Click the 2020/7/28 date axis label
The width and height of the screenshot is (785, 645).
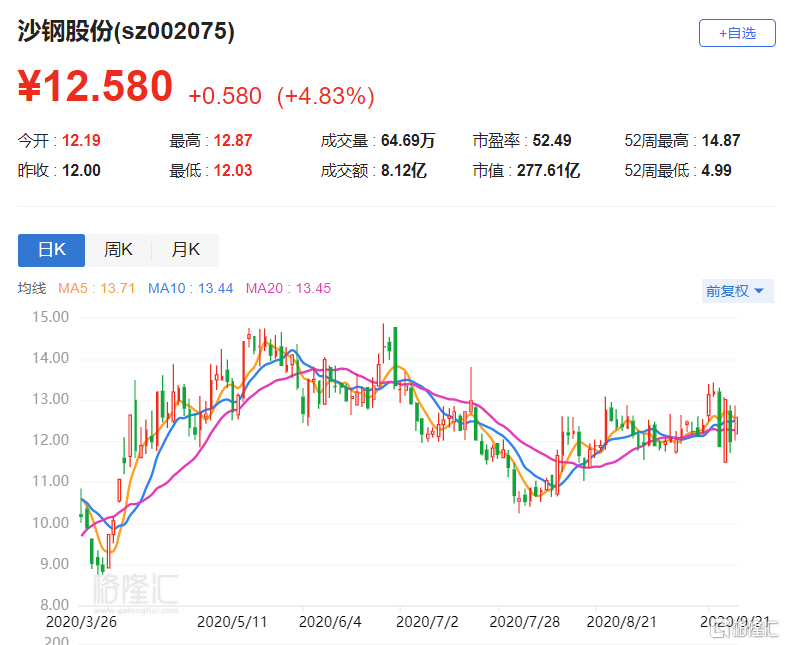point(525,622)
